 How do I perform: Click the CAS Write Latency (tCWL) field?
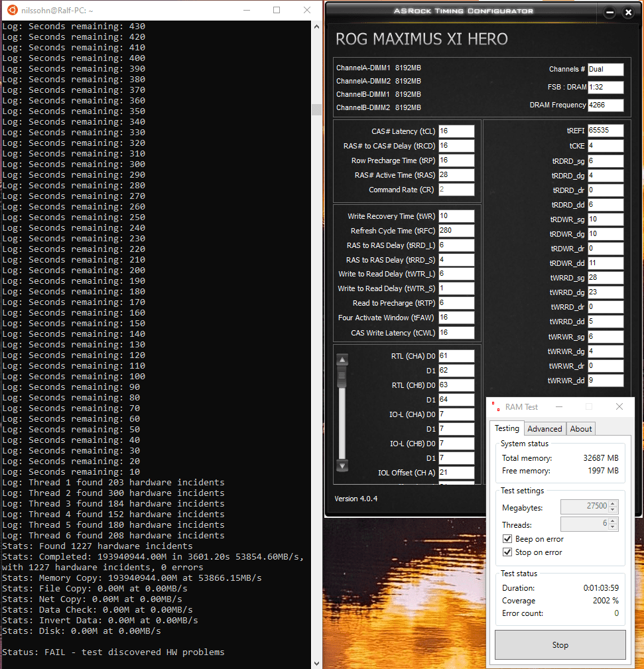(x=456, y=332)
